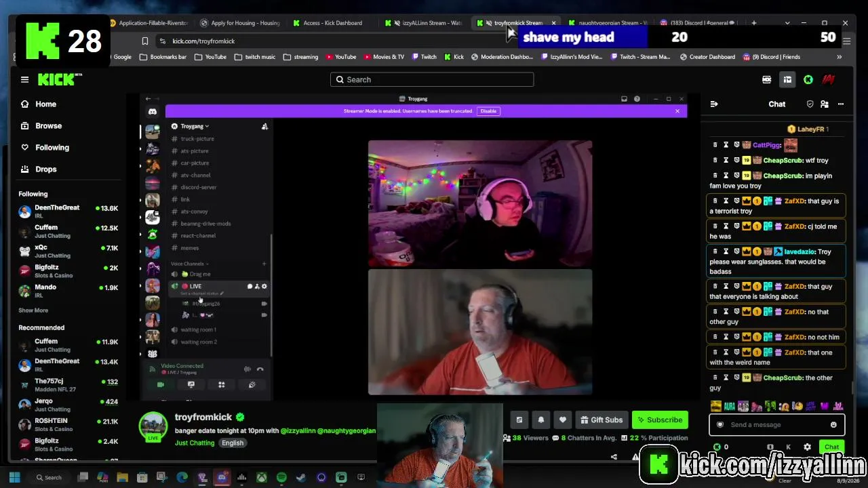
Task: Toggle stream notifications bell
Action: (x=541, y=420)
